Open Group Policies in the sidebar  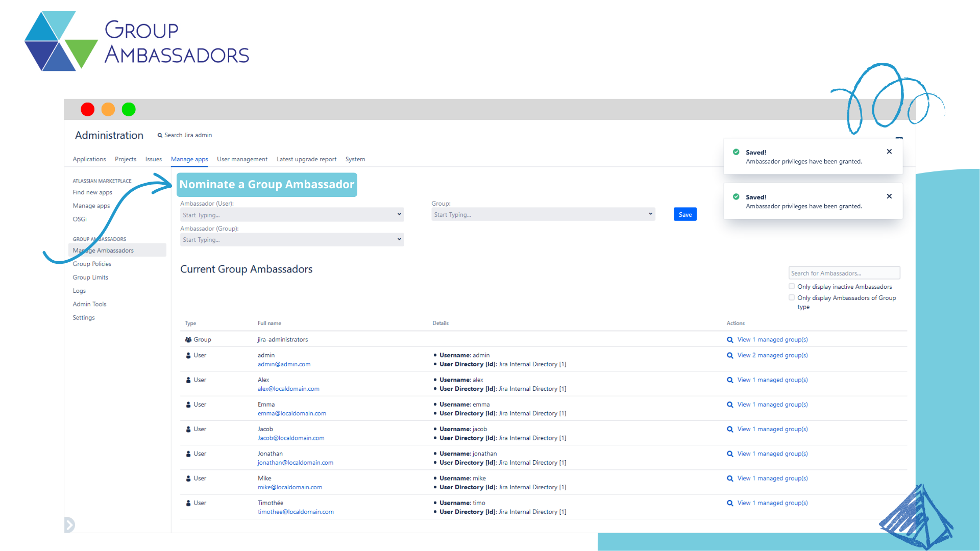click(92, 264)
